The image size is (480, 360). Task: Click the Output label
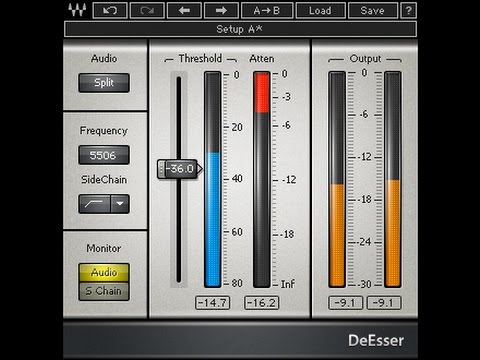point(365,59)
